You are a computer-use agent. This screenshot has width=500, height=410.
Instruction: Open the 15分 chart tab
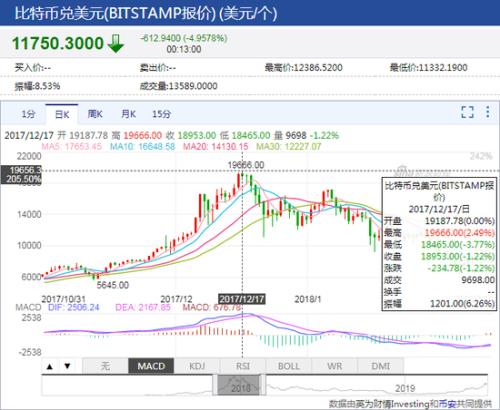(x=162, y=114)
